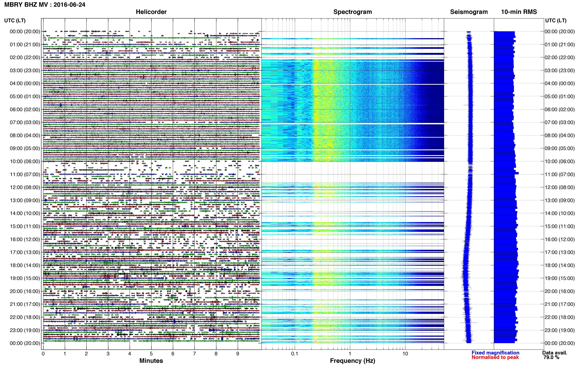Click frequency tick label '1' on spectrogram axis
This screenshot has width=588, height=368.
click(350, 354)
